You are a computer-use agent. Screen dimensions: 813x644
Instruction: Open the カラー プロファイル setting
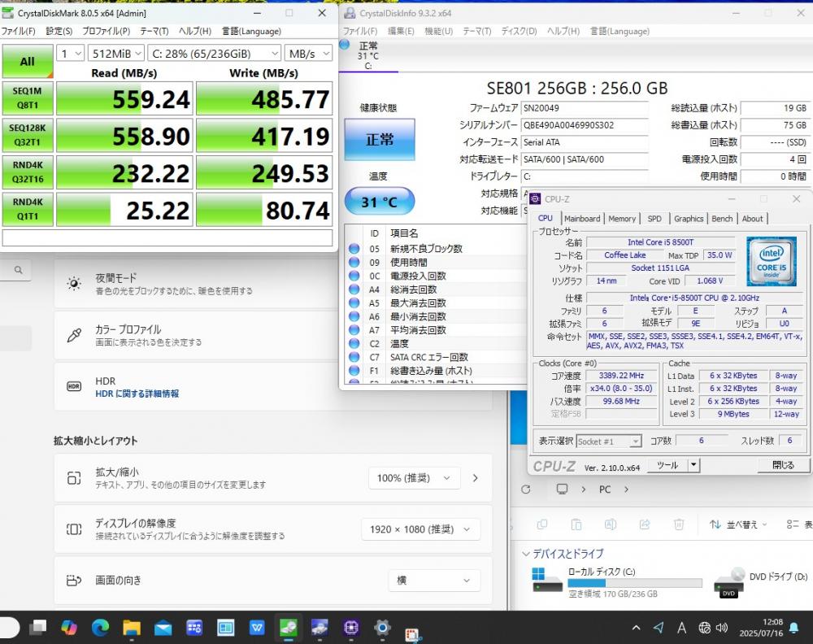(x=273, y=336)
